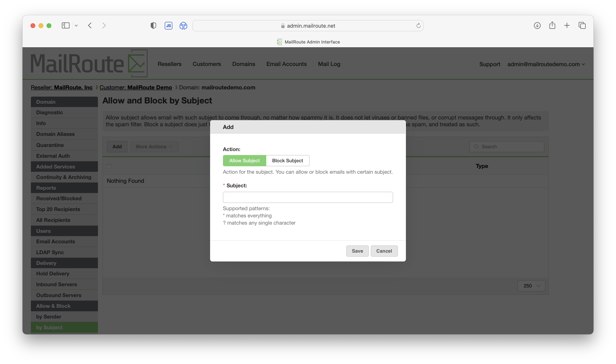The width and height of the screenshot is (616, 364).
Task: Open Safari's privacy shield icon
Action: pyautogui.click(x=153, y=25)
